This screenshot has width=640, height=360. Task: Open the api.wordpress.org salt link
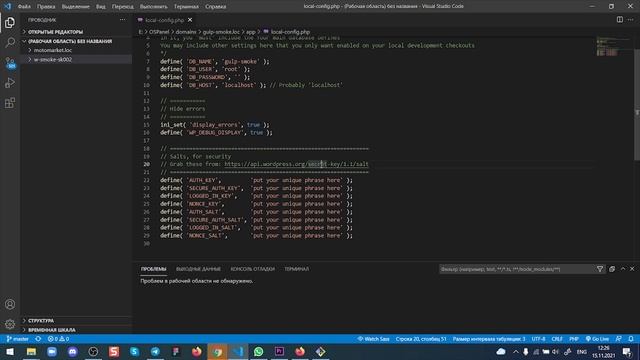296,164
